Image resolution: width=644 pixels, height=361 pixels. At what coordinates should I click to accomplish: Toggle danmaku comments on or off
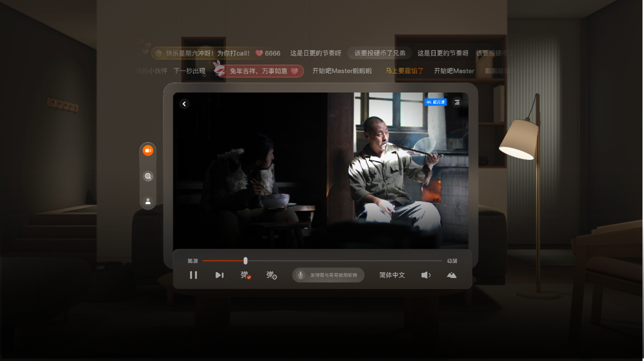245,275
